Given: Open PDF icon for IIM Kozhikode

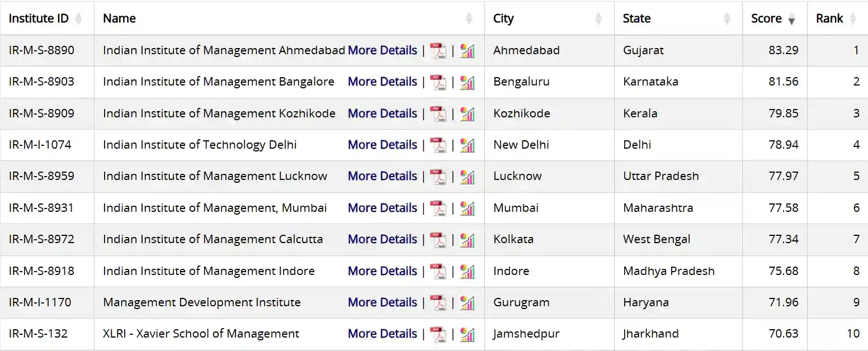Looking at the screenshot, I should (438, 114).
